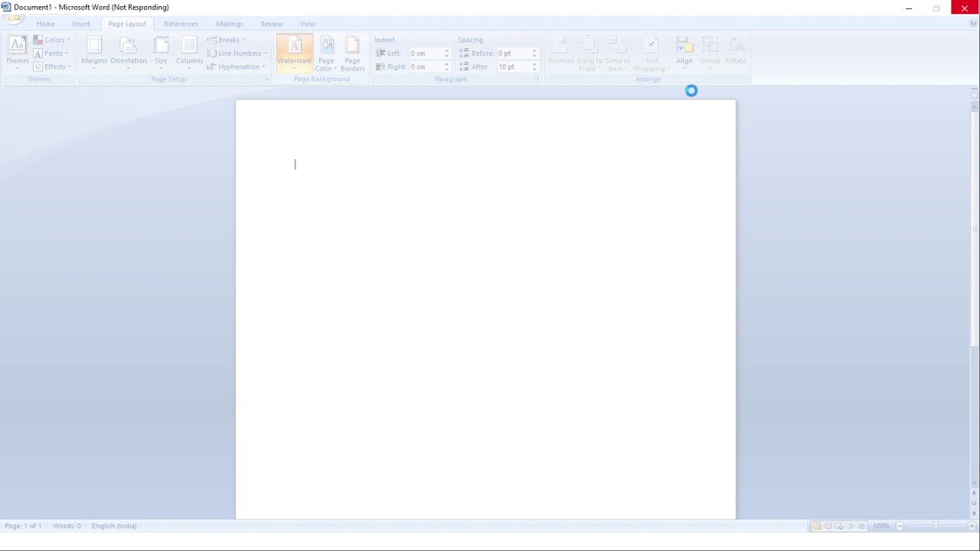The width and height of the screenshot is (980, 551).
Task: Click the Words: 0 count
Action: 67,526
